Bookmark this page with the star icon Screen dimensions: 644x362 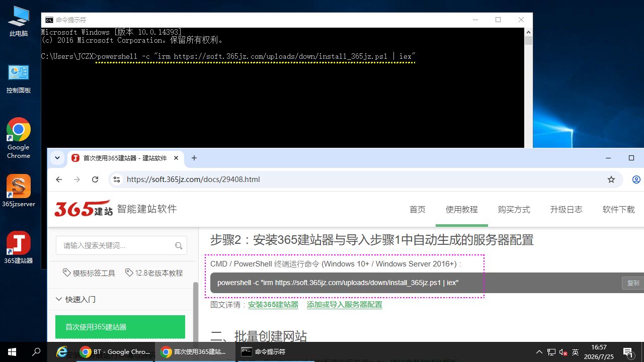tap(611, 179)
